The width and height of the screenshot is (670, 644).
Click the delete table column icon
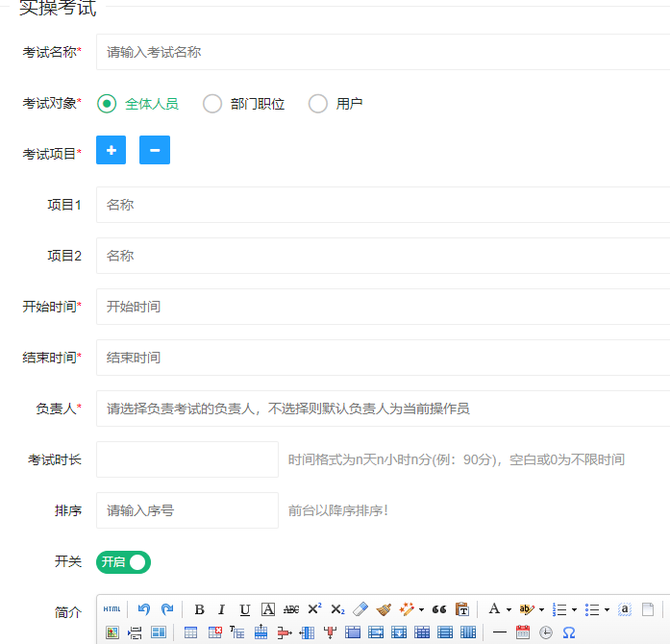pos(330,632)
